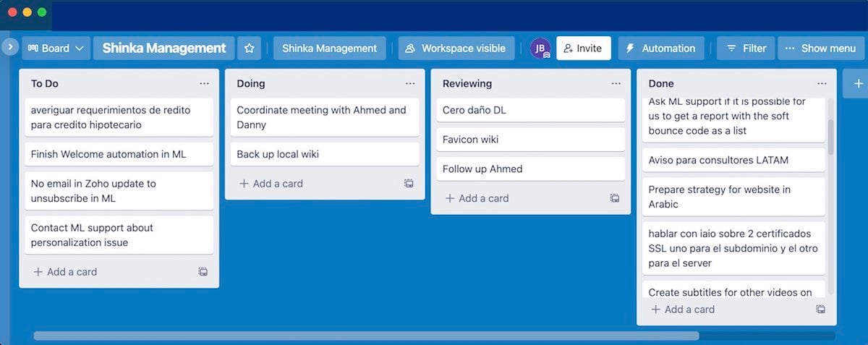Create card from template in Reviewing

615,198
